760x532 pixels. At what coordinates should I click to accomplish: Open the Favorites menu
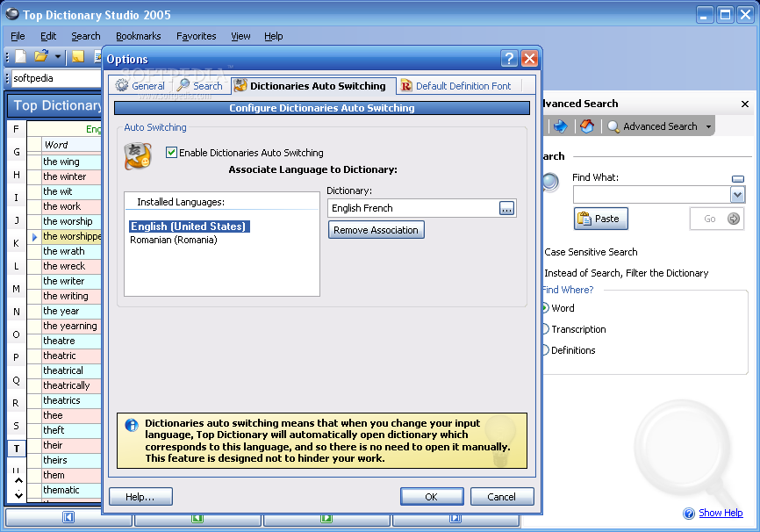pos(197,36)
